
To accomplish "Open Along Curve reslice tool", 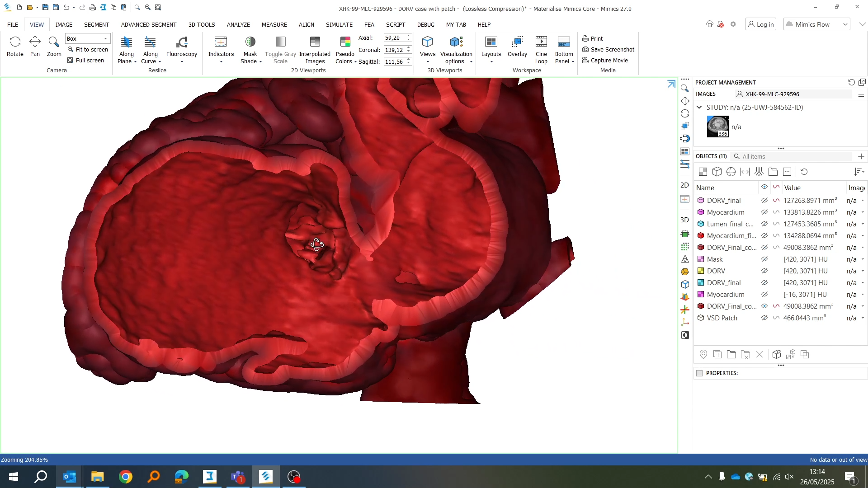I will pos(151,50).
